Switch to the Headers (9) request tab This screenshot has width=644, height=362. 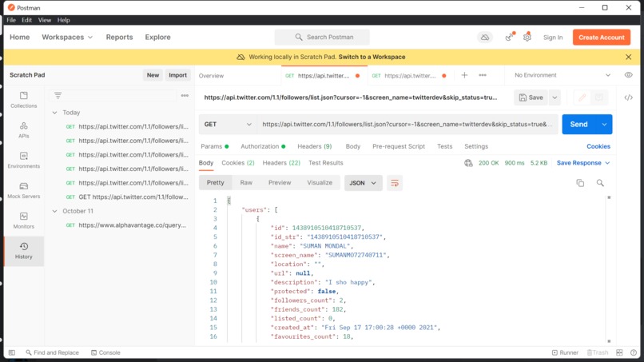(x=314, y=146)
